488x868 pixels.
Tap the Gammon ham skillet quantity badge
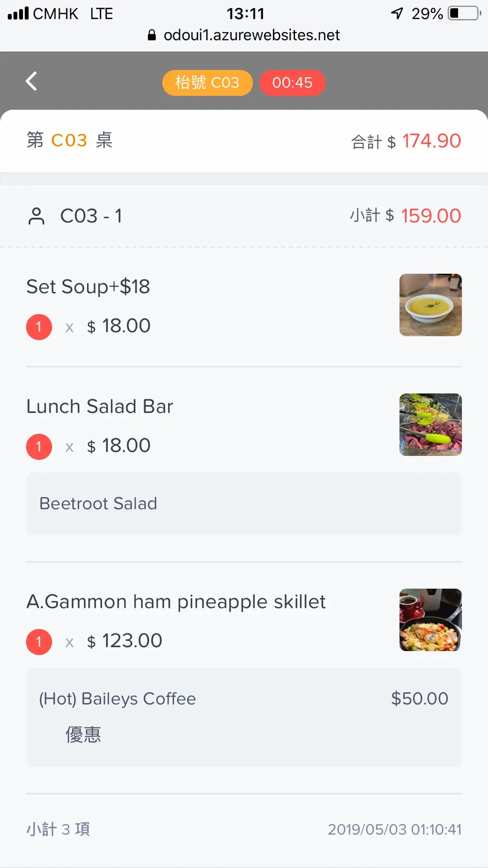[x=39, y=642]
